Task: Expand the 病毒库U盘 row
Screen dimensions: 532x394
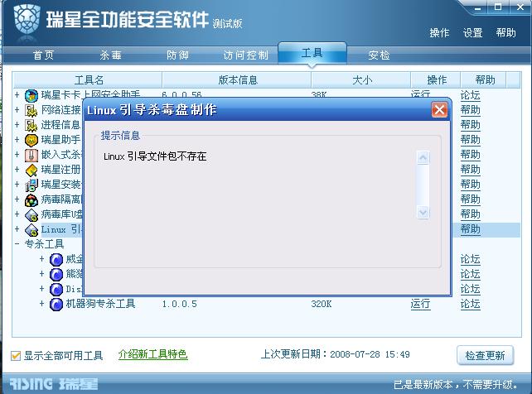Action: [17, 214]
